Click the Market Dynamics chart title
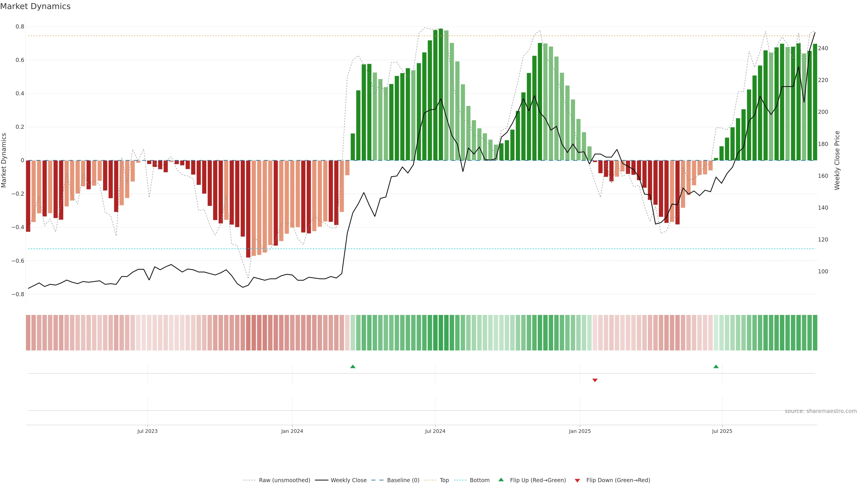This screenshot has height=488, width=868. click(35, 6)
